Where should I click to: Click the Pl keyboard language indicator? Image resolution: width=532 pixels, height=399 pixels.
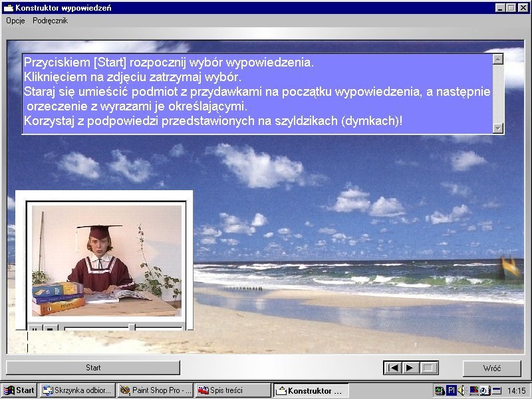451,390
